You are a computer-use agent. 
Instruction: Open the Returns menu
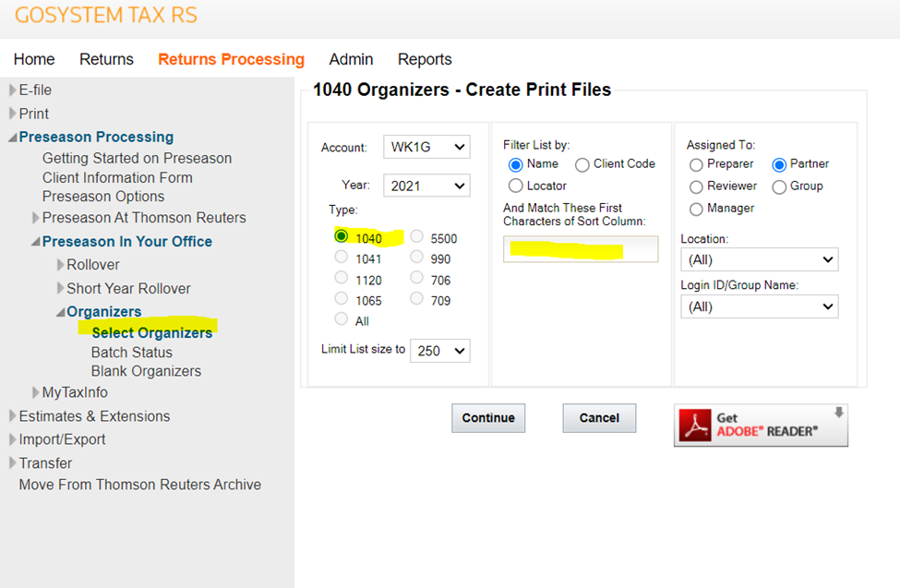click(106, 59)
